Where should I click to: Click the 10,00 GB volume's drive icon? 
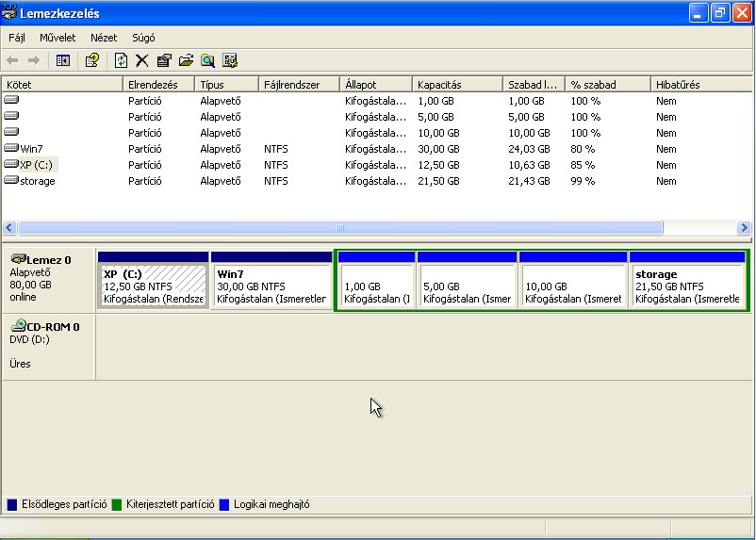[11, 132]
